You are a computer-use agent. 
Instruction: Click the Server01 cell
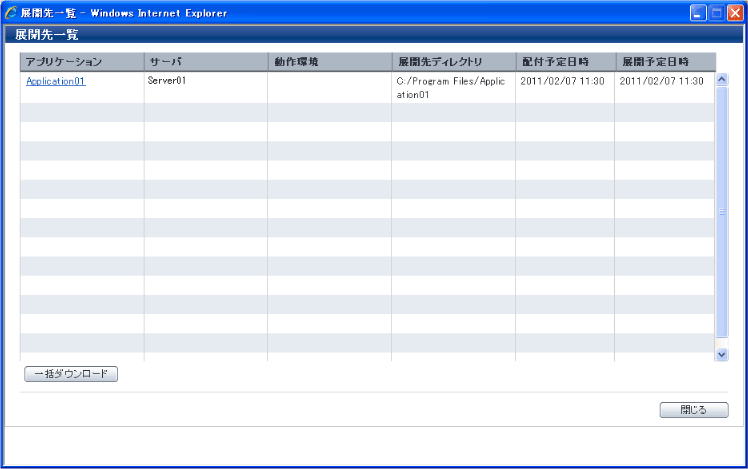coord(167,81)
